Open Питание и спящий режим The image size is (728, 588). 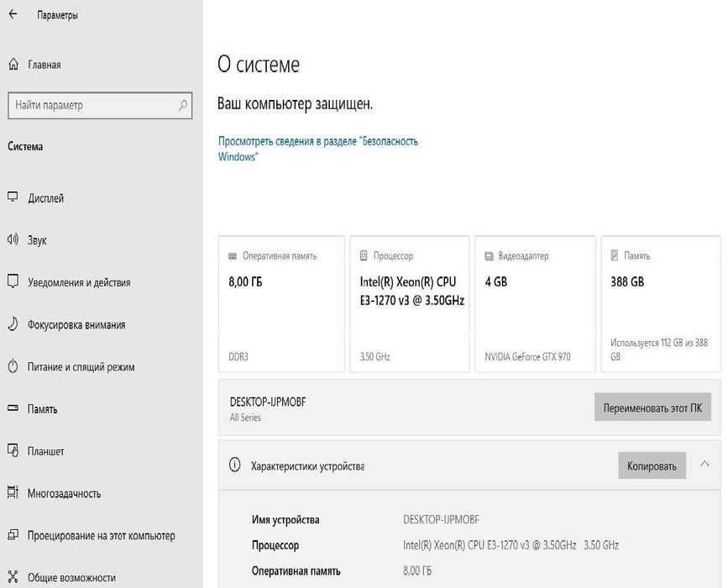(x=81, y=367)
